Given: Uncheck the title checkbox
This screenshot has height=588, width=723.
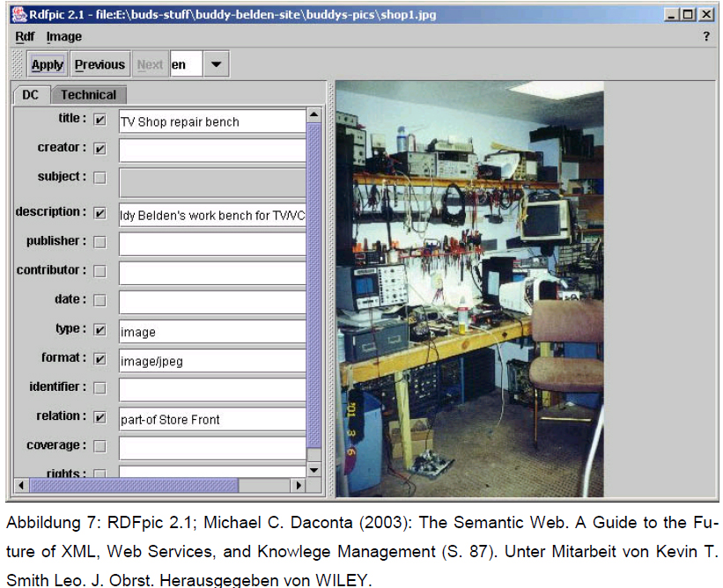Looking at the screenshot, I should [x=100, y=120].
